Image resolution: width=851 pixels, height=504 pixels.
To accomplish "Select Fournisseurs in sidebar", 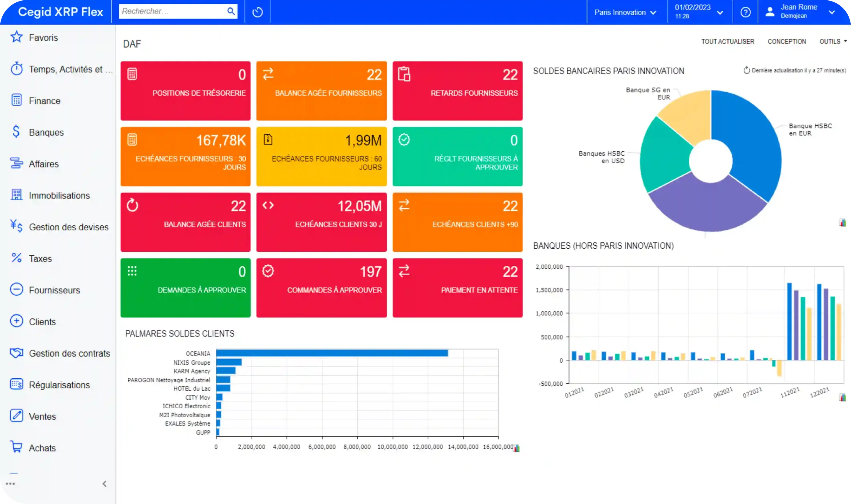I will pos(54,290).
